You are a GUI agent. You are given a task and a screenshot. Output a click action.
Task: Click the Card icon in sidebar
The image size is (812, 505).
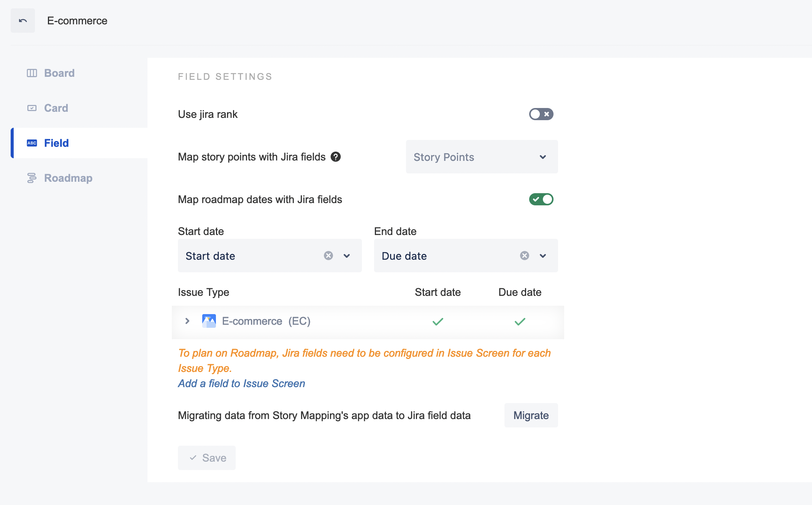point(32,108)
